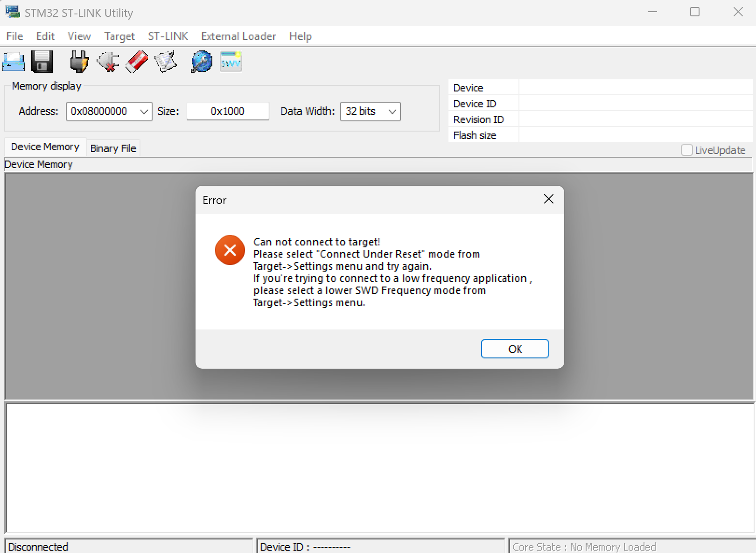Open a binary file using the toolbar icon
Image resolution: width=756 pixels, height=553 pixels.
click(x=14, y=61)
